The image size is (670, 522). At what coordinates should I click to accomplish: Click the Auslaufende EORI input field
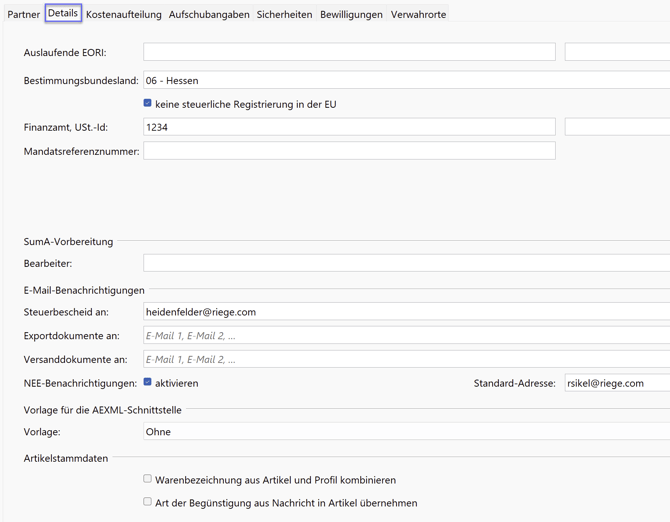coord(348,52)
